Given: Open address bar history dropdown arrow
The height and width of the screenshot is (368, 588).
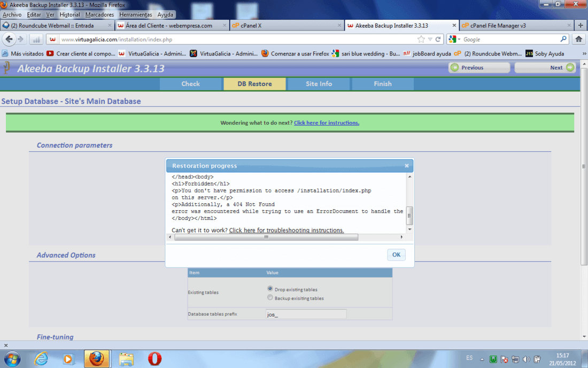Looking at the screenshot, I should [x=430, y=39].
